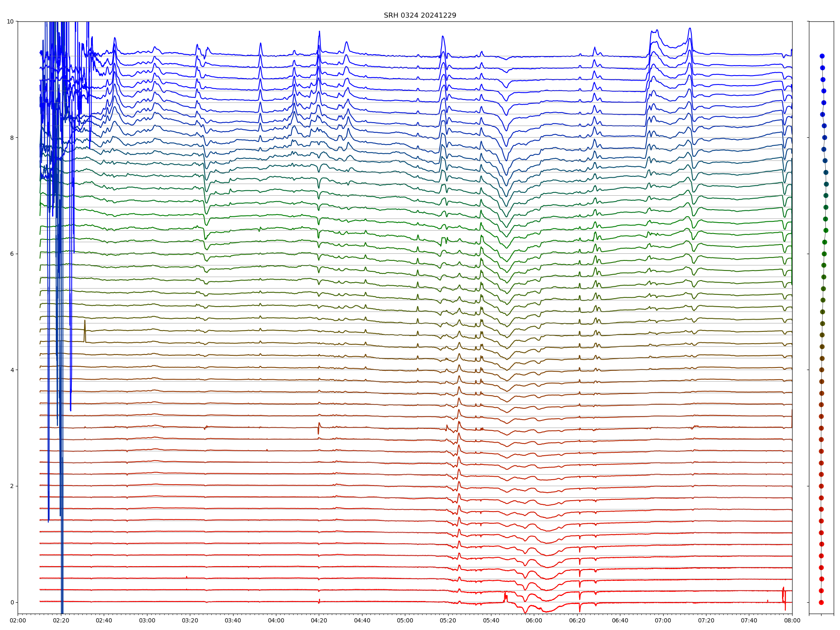
Task: Click the 07:20 x-axis time label
Action: click(706, 620)
